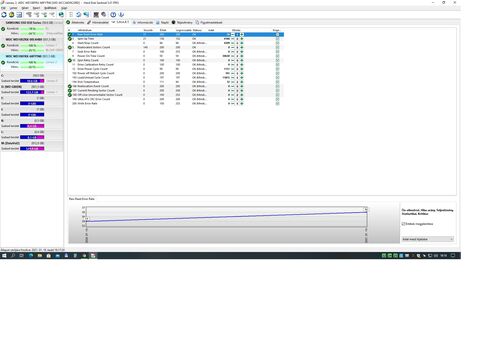Open the dropdown below the show values checkbox
This screenshot has width=480, height=360.
(428, 239)
